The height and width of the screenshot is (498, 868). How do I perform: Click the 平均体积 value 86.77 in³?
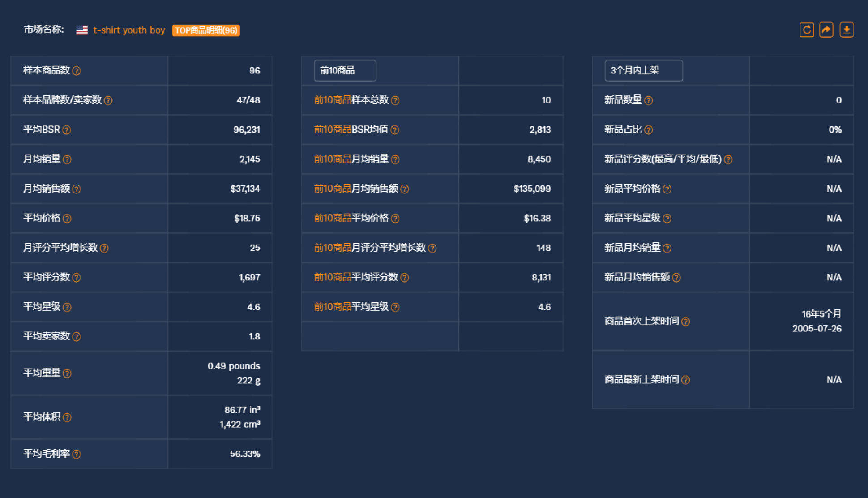pos(242,410)
